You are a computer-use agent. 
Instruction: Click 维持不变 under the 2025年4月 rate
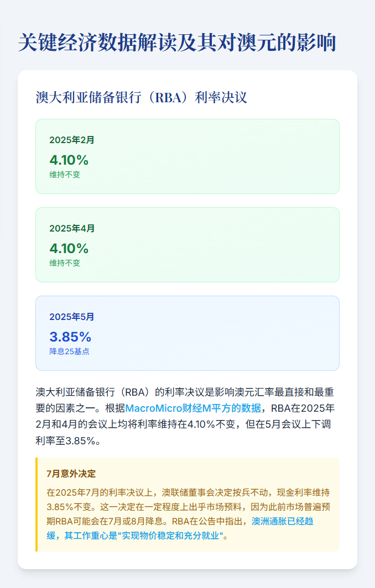[x=65, y=263]
